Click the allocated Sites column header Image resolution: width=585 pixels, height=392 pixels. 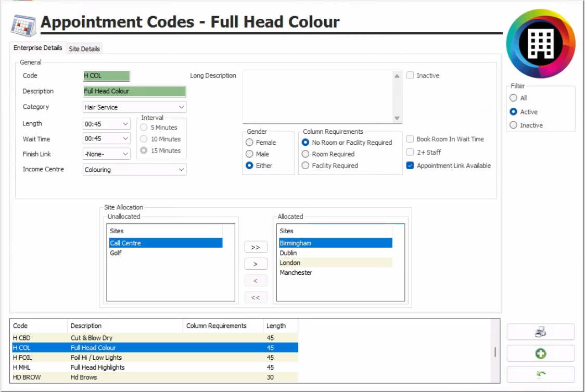334,231
